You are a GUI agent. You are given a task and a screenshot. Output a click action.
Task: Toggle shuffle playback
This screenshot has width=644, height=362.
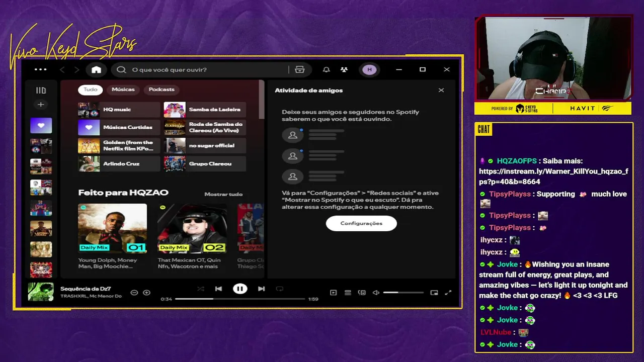(201, 289)
